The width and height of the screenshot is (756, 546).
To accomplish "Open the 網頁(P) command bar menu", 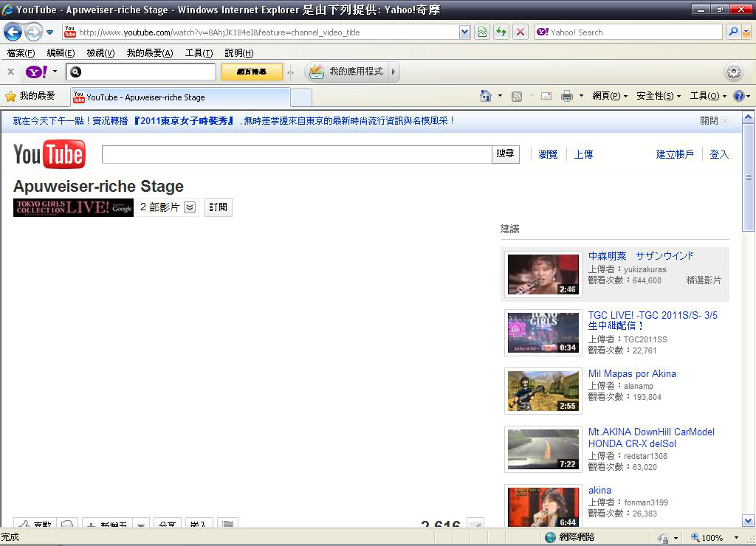I will click(610, 96).
